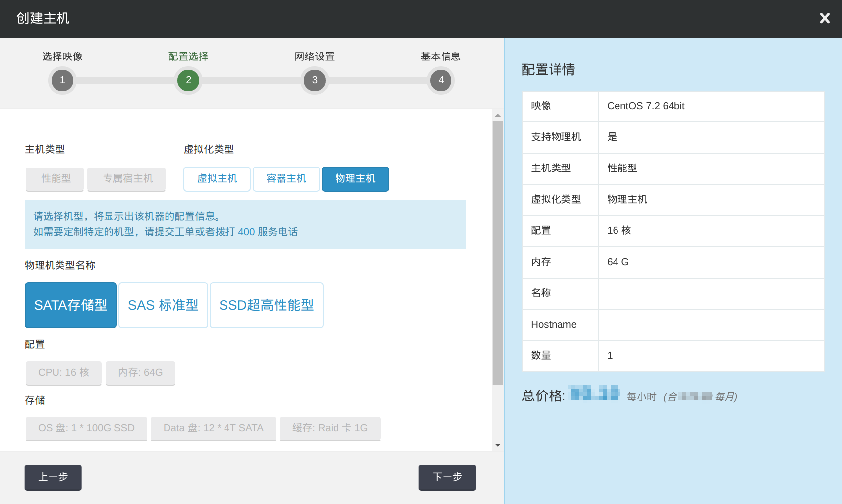842x504 pixels.
Task: Choose 容器主机 virtualization type
Action: tap(286, 179)
